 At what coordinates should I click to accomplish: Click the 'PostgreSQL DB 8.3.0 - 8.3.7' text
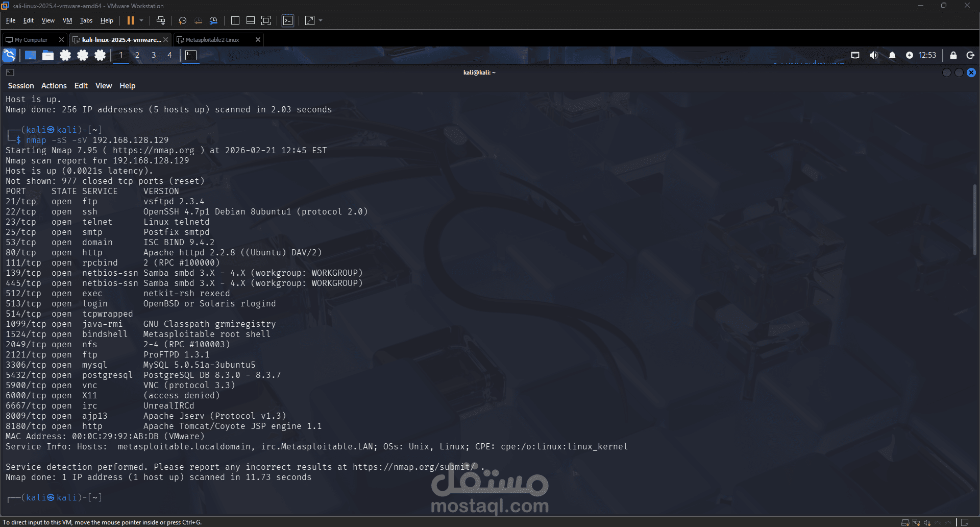[x=212, y=375]
